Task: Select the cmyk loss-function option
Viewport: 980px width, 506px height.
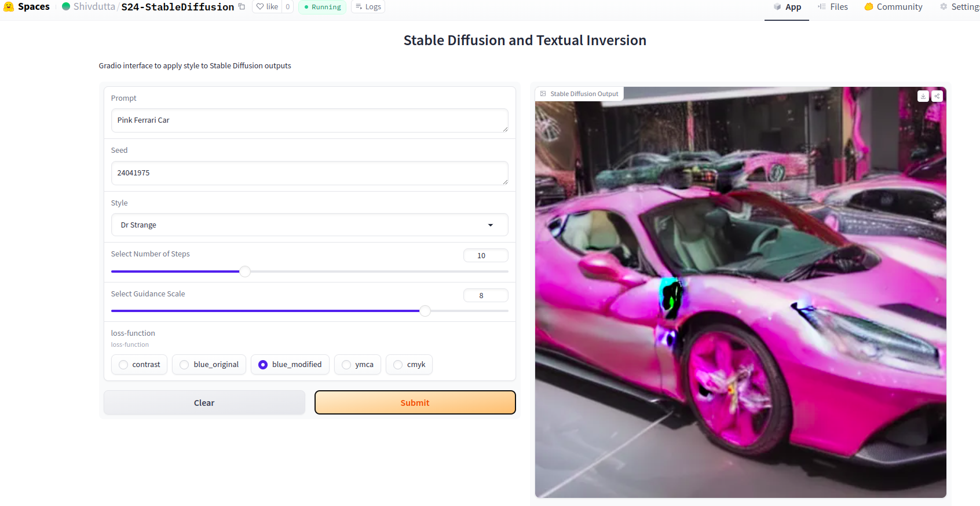Action: [398, 365]
